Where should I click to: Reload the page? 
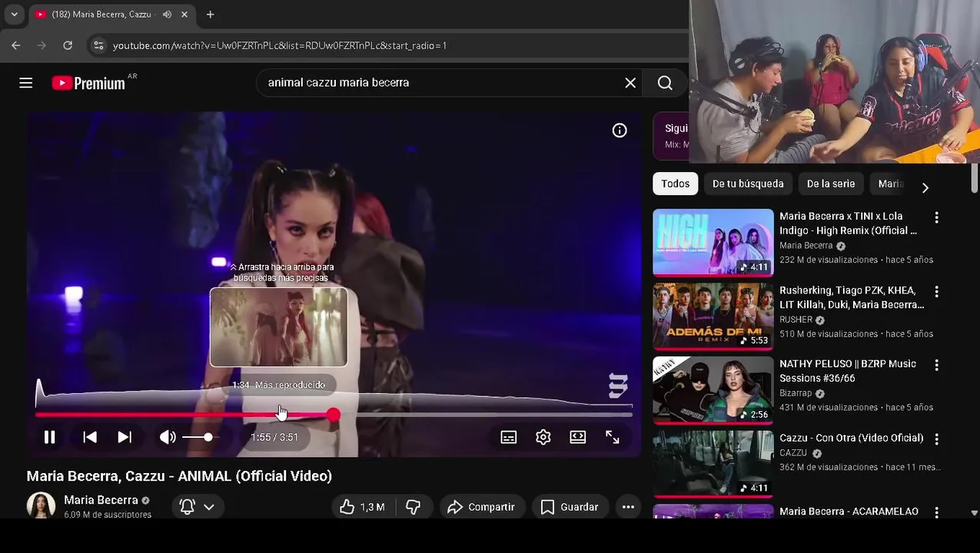(68, 45)
